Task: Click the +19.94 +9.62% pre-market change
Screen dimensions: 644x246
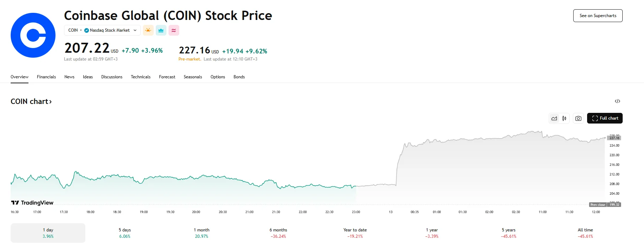Action: pos(245,51)
